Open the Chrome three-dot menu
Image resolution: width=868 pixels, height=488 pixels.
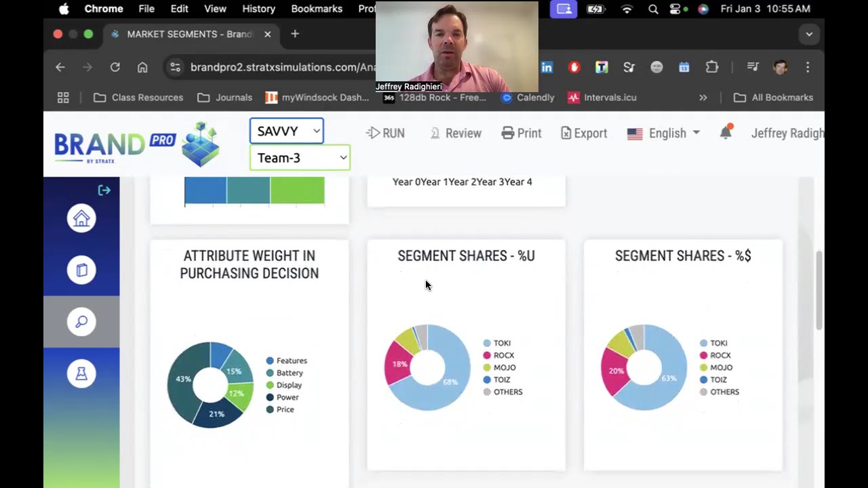point(808,67)
